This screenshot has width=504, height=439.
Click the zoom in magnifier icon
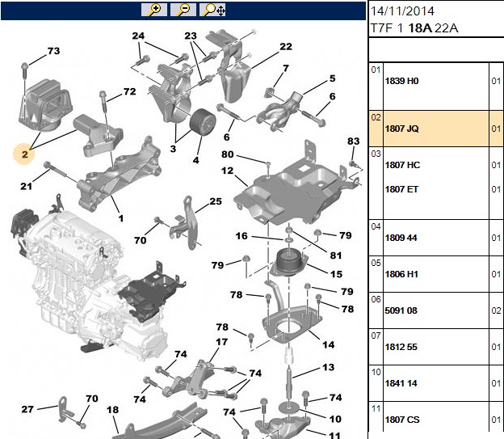tap(154, 10)
